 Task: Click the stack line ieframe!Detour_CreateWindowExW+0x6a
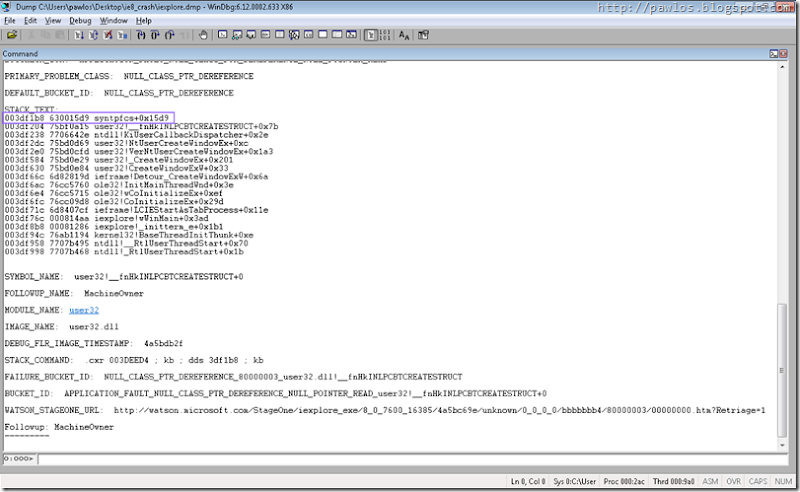coord(136,177)
